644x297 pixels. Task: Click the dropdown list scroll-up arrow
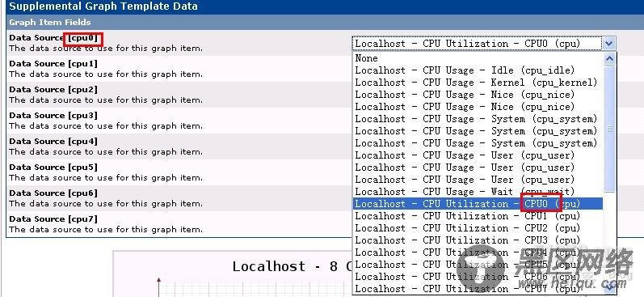coord(609,59)
